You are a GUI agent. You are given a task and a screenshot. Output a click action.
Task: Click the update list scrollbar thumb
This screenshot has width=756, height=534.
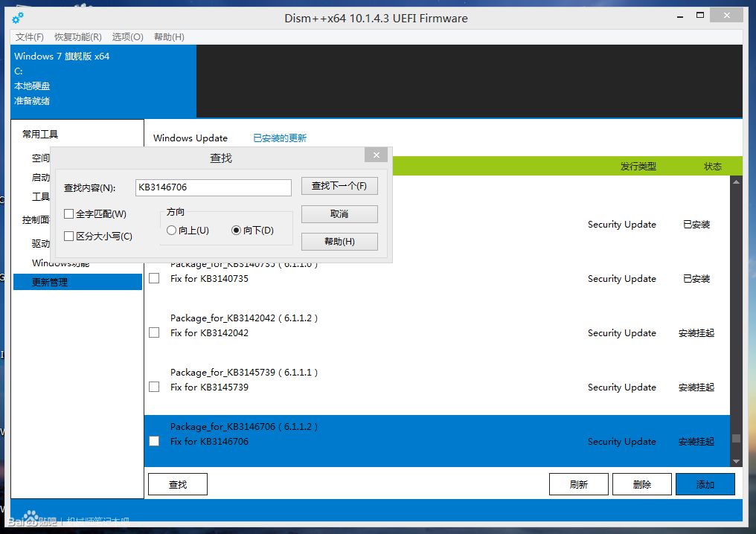click(736, 439)
